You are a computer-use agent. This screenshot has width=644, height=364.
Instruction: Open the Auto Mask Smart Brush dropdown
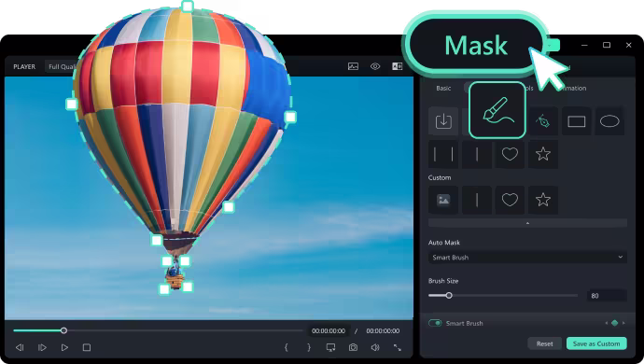point(527,258)
